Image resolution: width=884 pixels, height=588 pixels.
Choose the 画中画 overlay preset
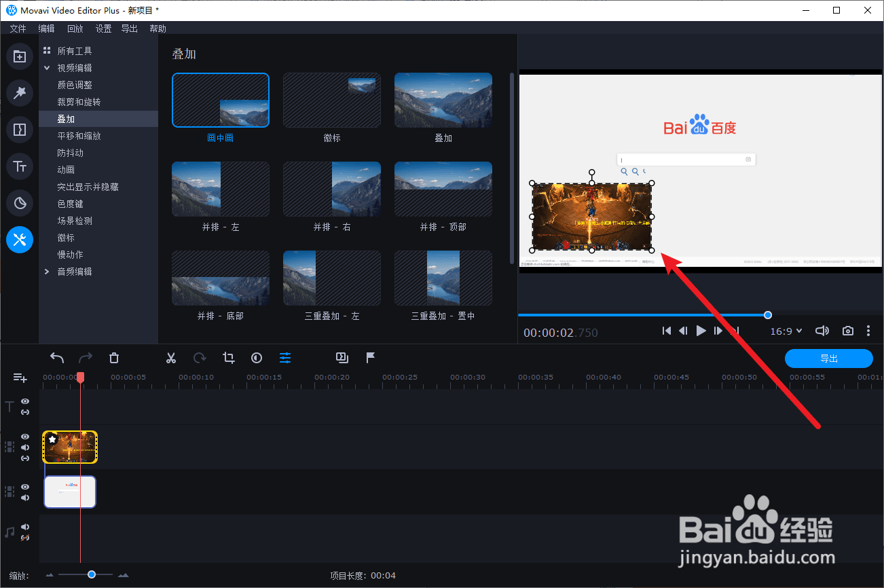tap(221, 100)
